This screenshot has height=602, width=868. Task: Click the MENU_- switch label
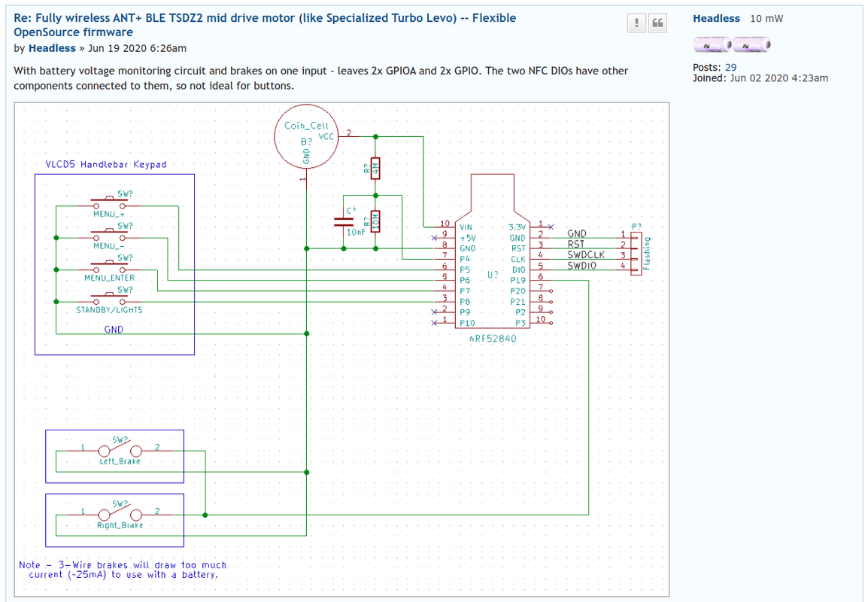click(x=108, y=246)
